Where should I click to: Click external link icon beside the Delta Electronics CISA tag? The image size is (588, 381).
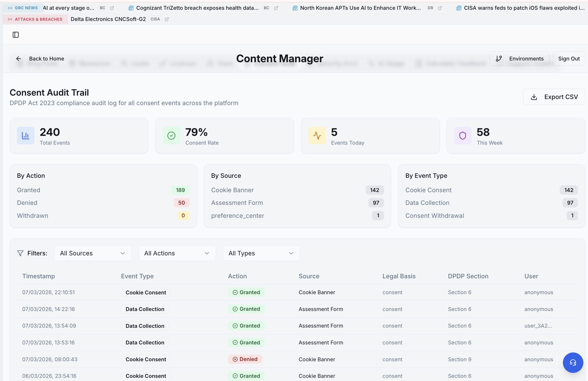pyautogui.click(x=167, y=19)
